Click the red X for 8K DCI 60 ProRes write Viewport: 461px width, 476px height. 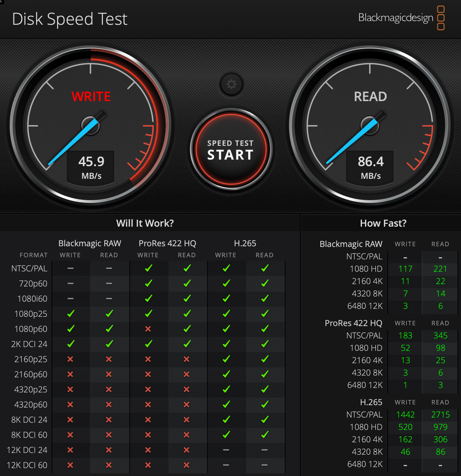(148, 435)
